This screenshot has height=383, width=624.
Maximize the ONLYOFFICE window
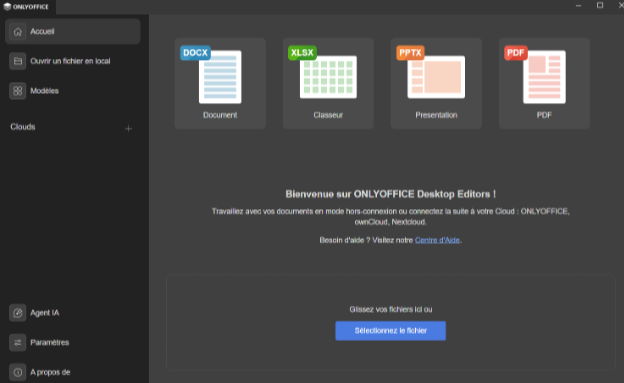[x=600, y=5]
